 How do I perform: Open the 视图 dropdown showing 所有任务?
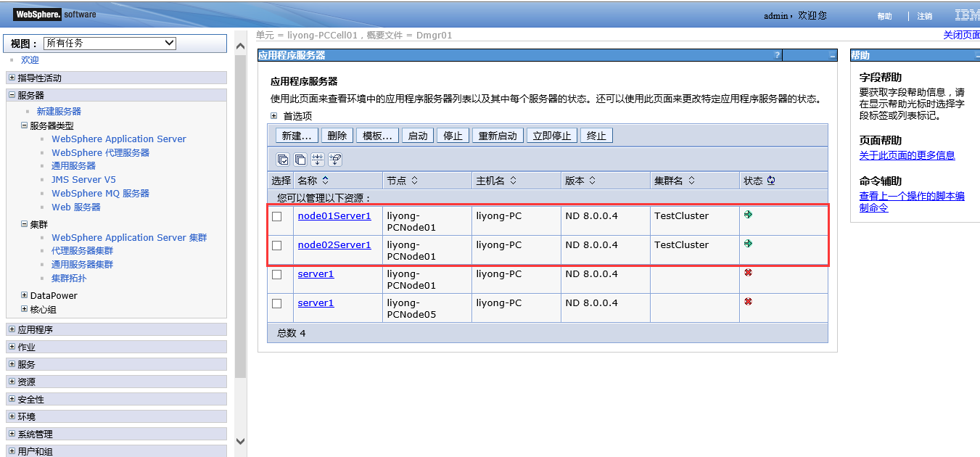[x=110, y=44]
